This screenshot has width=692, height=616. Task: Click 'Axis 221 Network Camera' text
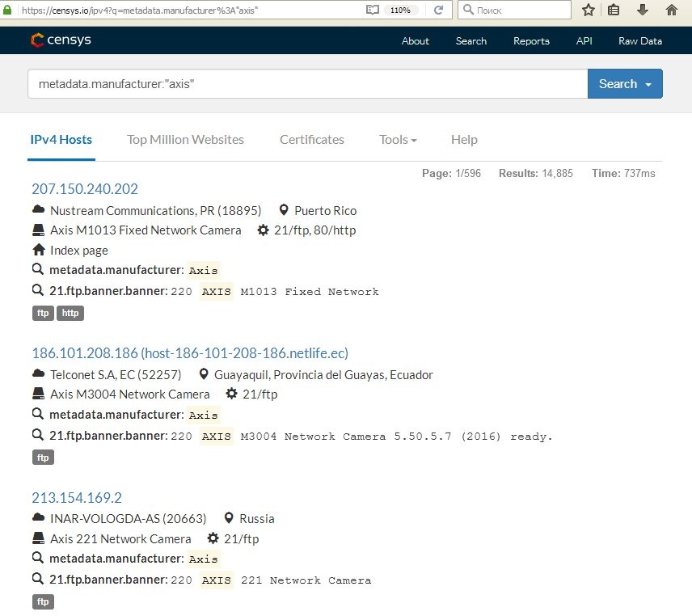120,539
